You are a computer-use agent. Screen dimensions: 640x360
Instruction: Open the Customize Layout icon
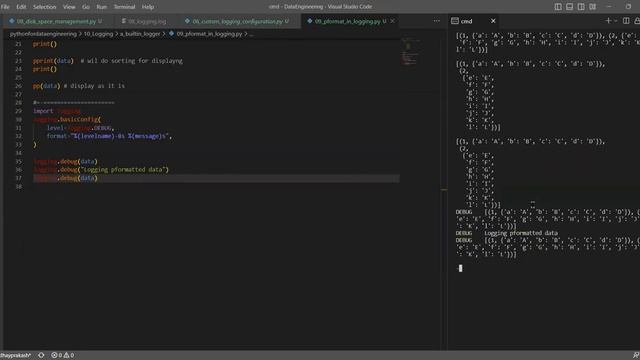pyautogui.click(x=592, y=7)
